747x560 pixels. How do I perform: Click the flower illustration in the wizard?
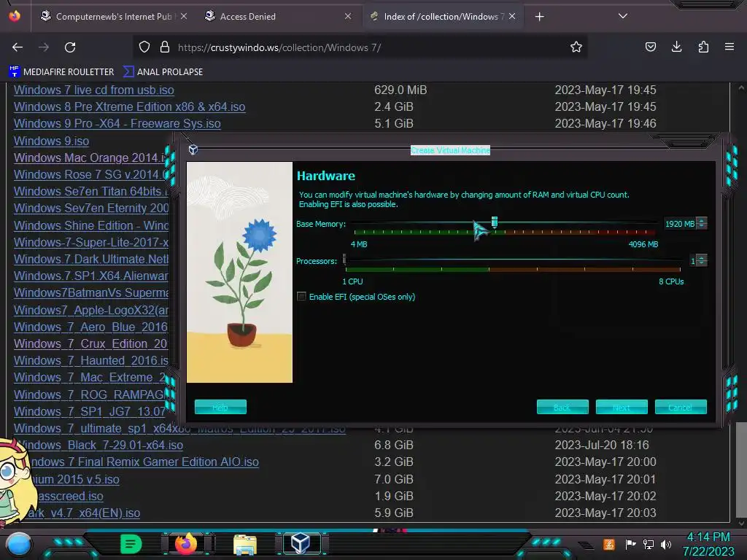(x=239, y=273)
